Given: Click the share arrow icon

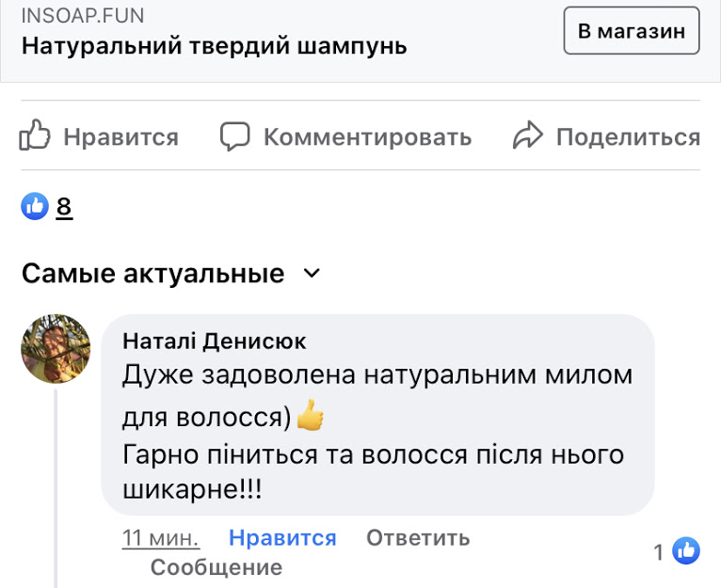Looking at the screenshot, I should pos(528,136).
